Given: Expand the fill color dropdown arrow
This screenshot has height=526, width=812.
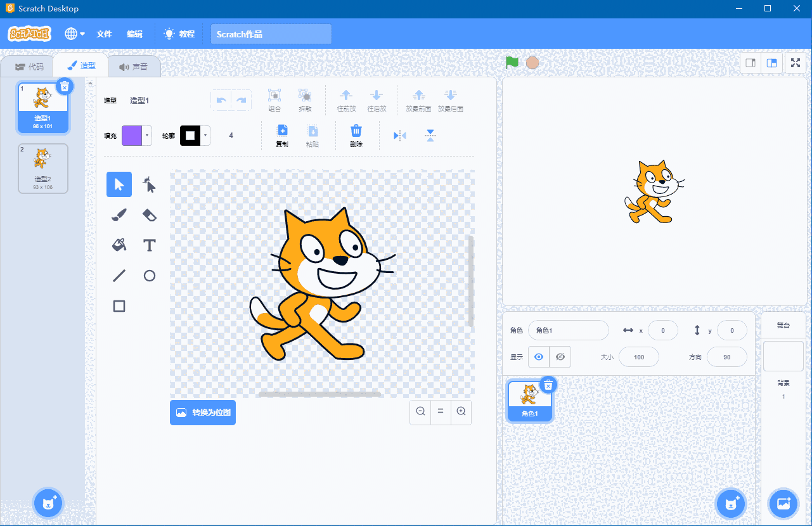Looking at the screenshot, I should pyautogui.click(x=148, y=136).
